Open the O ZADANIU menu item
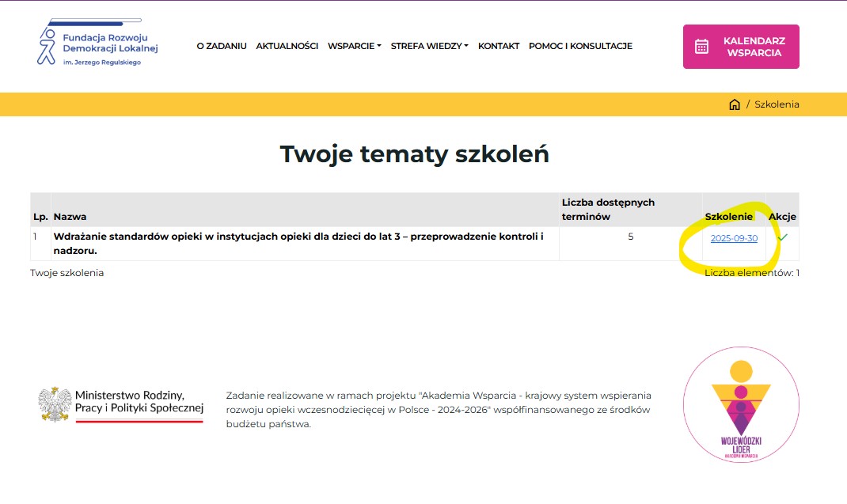Screen dimensions: 847x504 [222, 46]
